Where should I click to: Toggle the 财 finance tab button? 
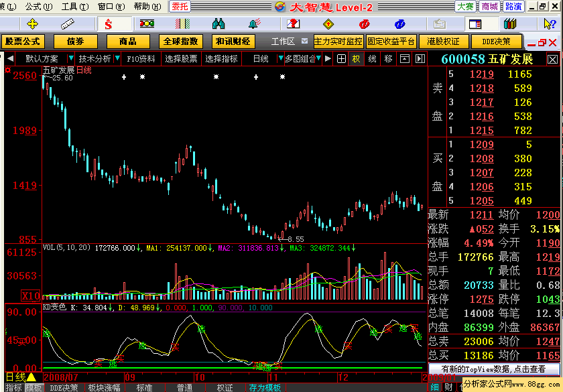(448, 387)
